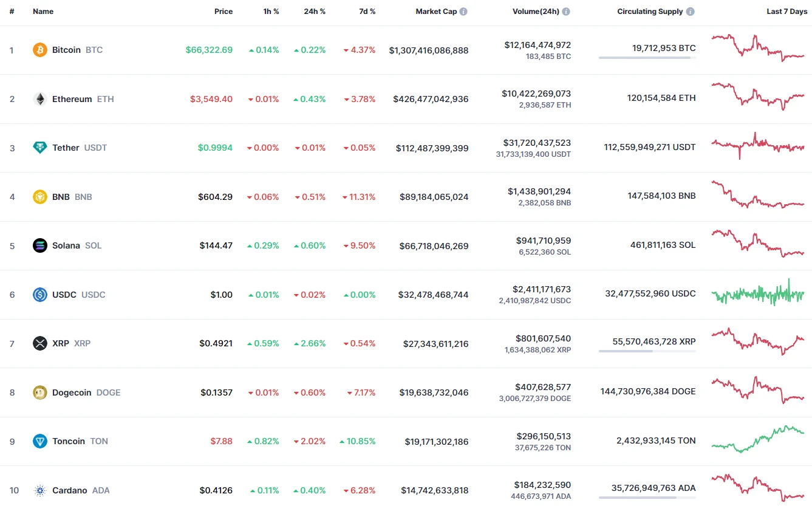Click the Tether logo icon
Image resolution: width=812 pixels, height=511 pixels.
pos(40,148)
